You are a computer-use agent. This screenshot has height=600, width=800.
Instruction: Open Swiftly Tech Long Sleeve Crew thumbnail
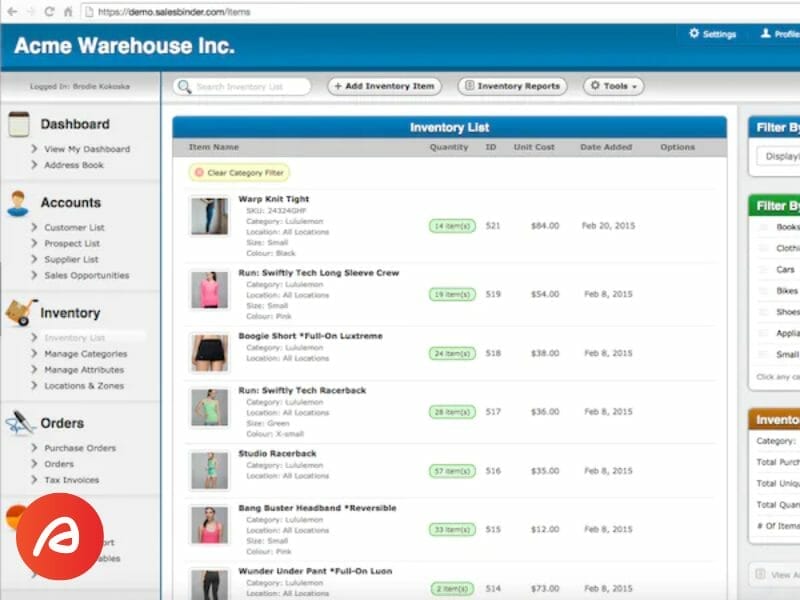tap(210, 290)
